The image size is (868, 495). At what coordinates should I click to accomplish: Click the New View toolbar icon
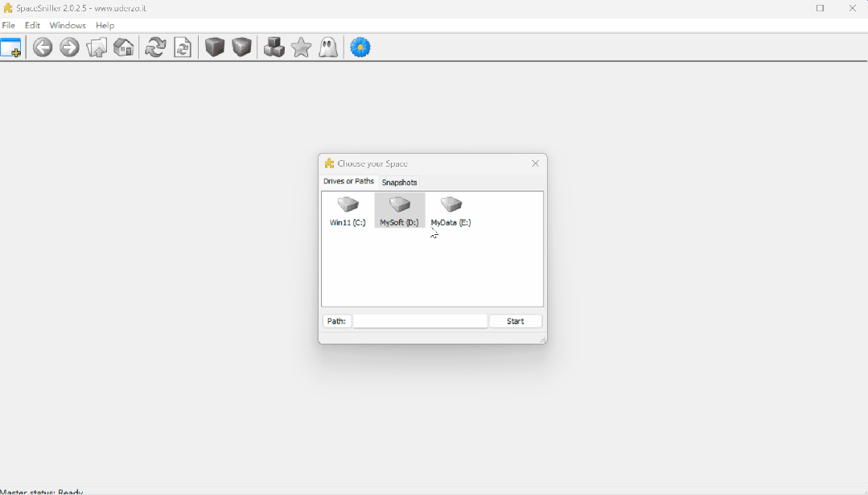click(11, 47)
